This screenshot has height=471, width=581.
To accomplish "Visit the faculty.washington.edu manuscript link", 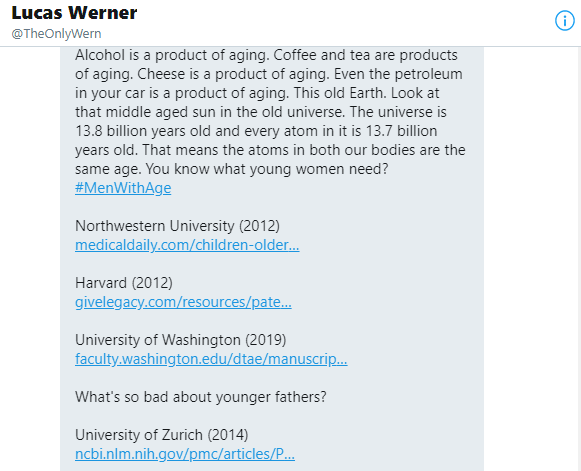I will tap(211, 359).
